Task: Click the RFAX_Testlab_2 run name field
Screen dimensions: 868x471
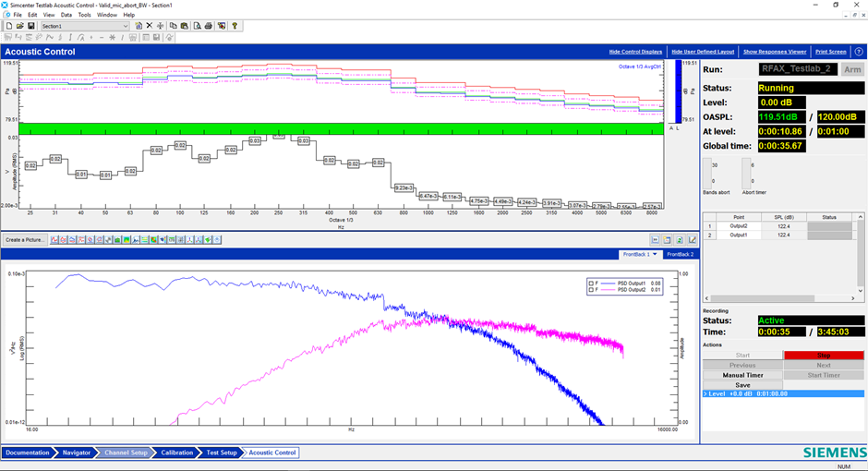Action: pyautogui.click(x=797, y=69)
